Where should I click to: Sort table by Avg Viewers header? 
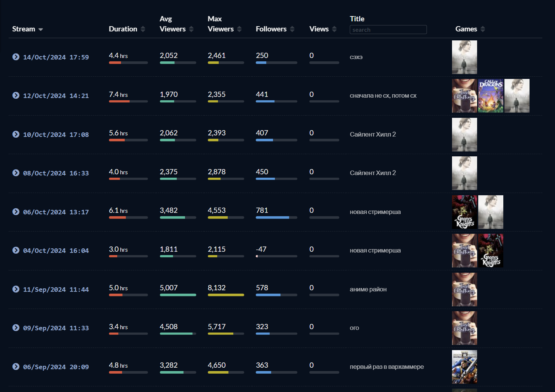click(x=172, y=24)
